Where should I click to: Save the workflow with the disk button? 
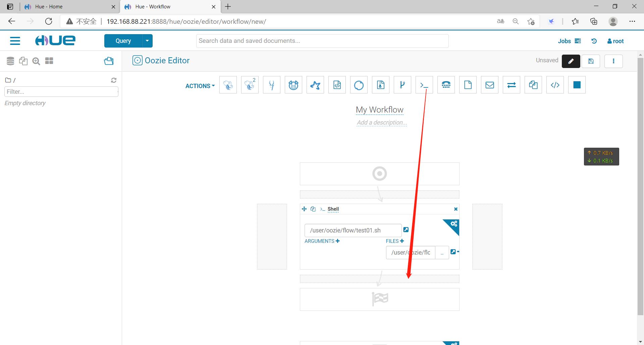[591, 61]
